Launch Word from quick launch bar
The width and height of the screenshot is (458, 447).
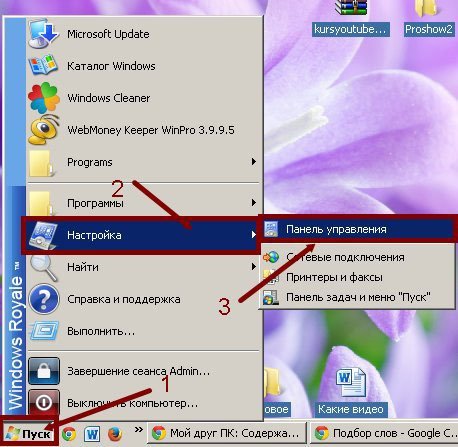(x=92, y=434)
